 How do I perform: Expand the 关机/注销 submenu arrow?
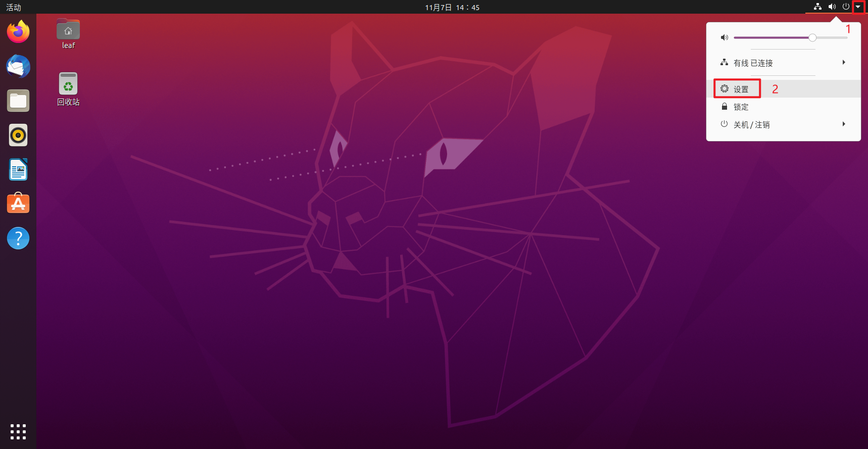coord(844,124)
